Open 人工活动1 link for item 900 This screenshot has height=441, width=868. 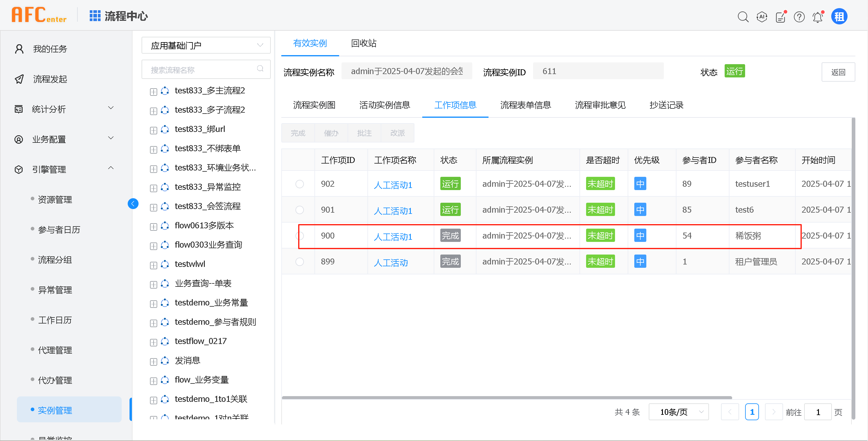point(393,237)
